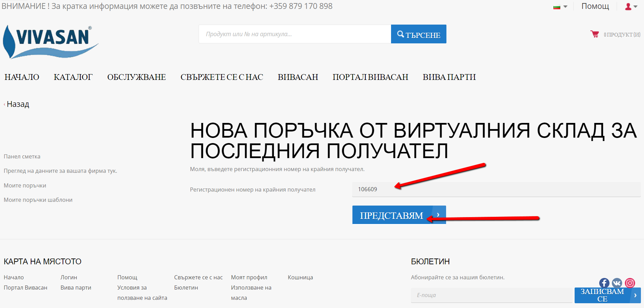
Task: Open СВЪРЖЕТЕ СЕ С НАС menu item
Action: coord(222,77)
